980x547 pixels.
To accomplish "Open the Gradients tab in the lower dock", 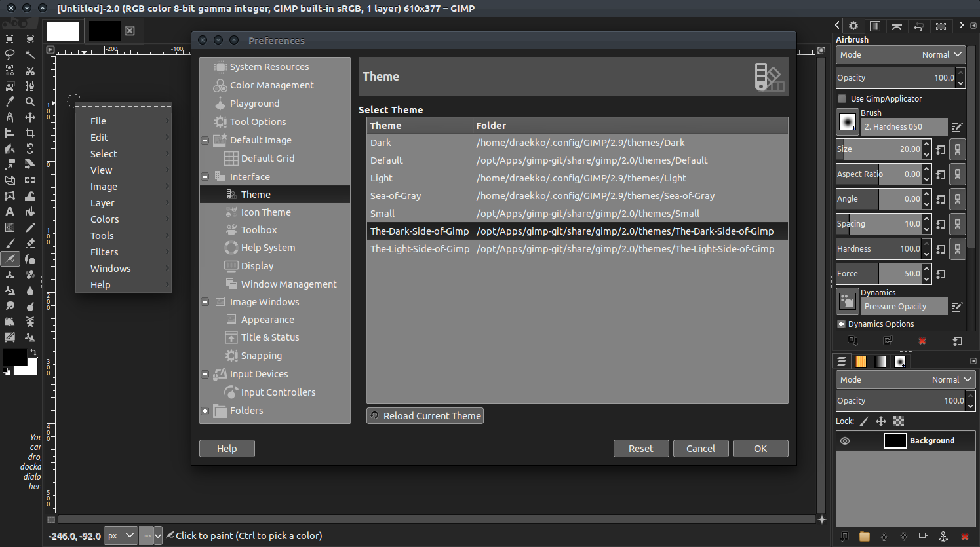I will tap(880, 362).
